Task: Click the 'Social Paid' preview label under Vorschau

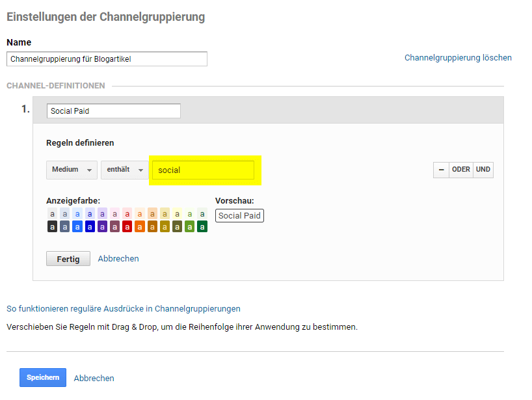Action: [x=239, y=216]
